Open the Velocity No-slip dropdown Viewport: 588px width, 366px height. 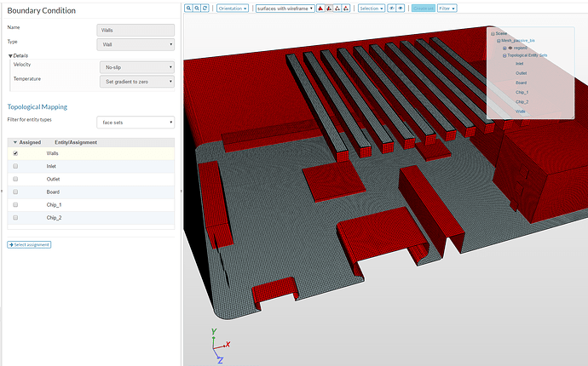(135, 66)
